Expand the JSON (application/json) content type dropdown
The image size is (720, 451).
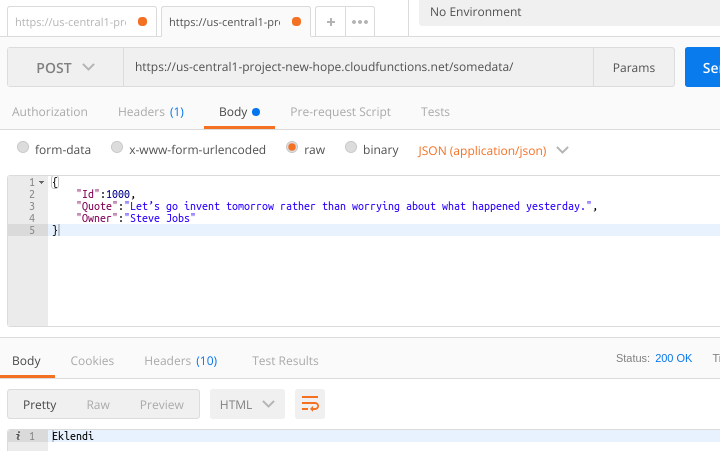pos(493,150)
